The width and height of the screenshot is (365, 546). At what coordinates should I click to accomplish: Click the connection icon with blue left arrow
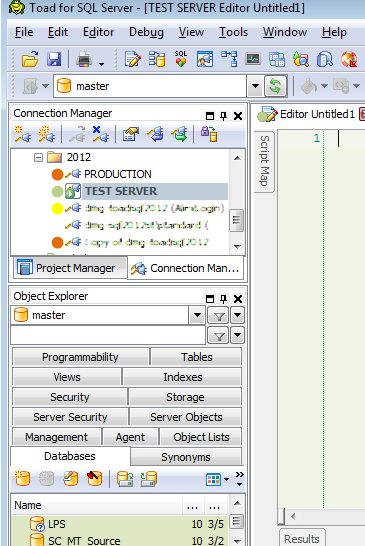155,134
